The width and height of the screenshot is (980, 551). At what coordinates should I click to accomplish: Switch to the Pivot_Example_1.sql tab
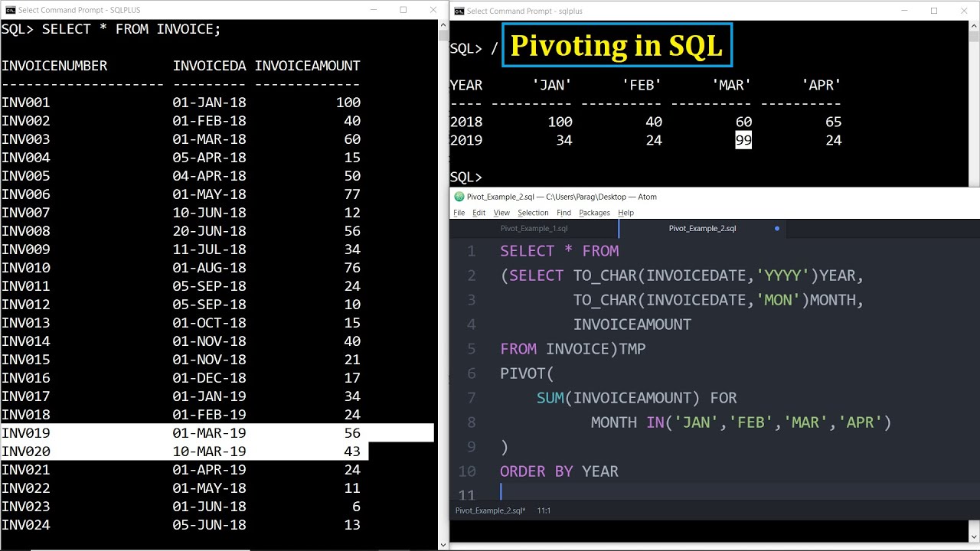click(534, 228)
